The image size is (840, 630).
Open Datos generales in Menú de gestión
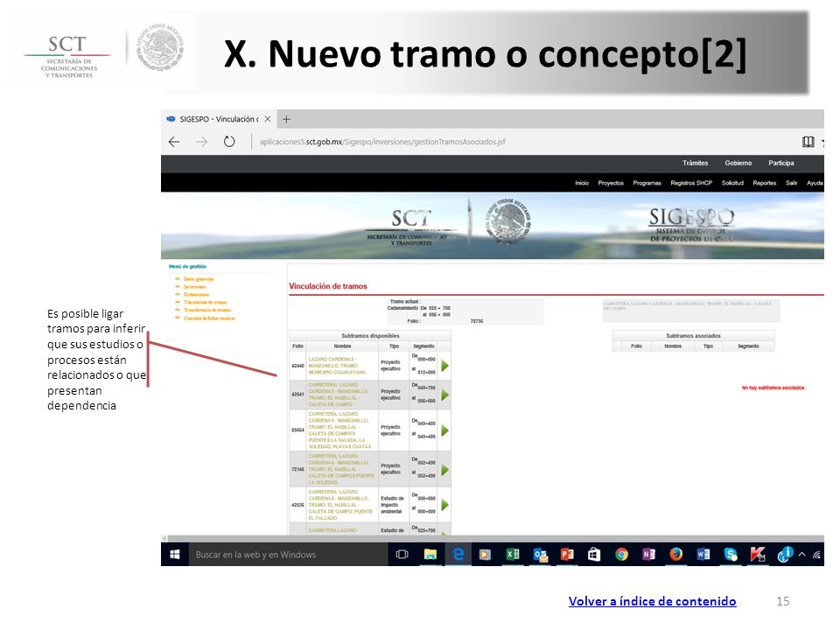point(199,279)
